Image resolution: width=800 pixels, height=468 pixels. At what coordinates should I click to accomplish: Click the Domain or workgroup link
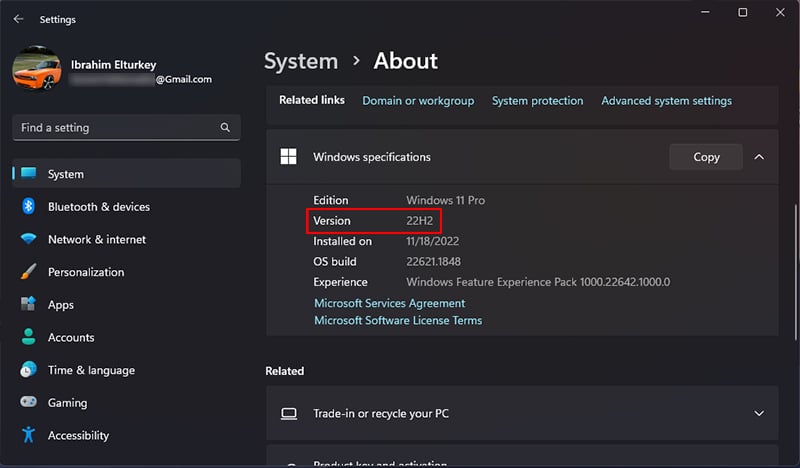click(418, 101)
